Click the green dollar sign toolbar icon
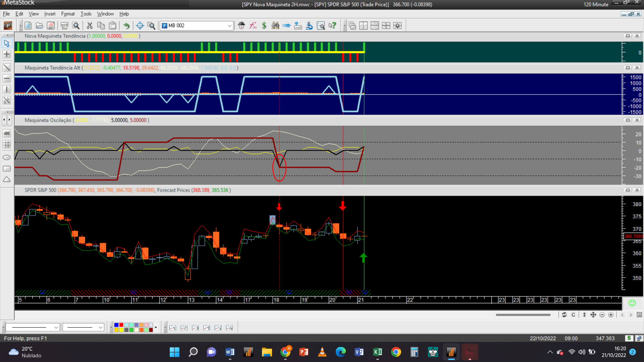Image resolution: width=644 pixels, height=362 pixels. tap(264, 25)
